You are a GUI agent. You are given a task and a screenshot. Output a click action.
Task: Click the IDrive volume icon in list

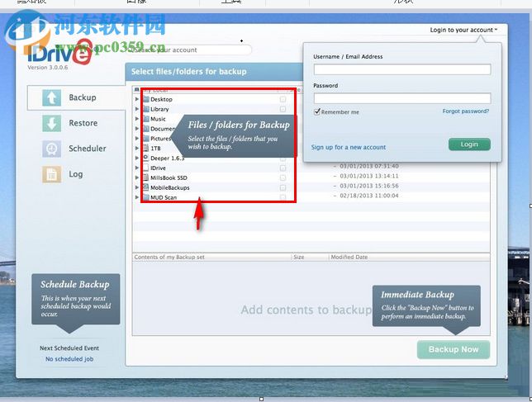point(146,168)
